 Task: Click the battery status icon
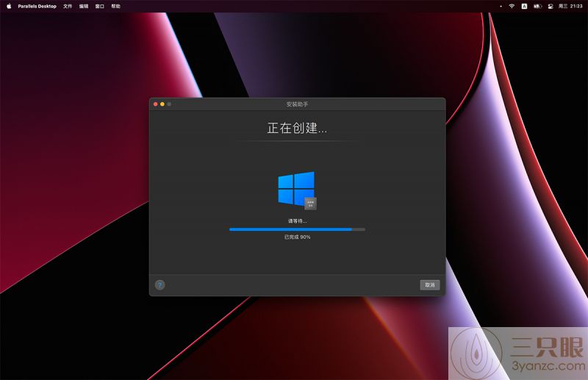(537, 6)
